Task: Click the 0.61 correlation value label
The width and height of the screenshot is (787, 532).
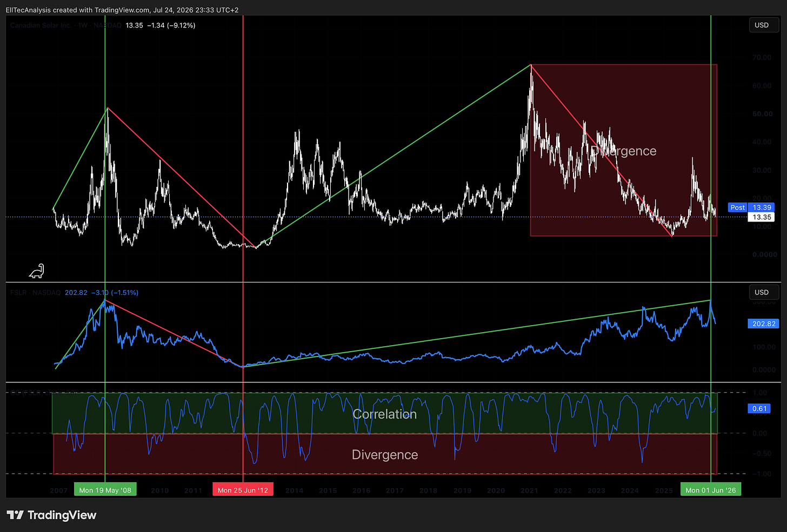Action: 759,408
